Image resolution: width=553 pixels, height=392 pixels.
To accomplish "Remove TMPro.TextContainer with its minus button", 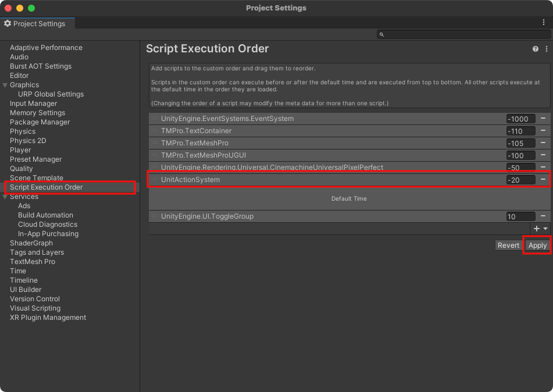I will (543, 131).
